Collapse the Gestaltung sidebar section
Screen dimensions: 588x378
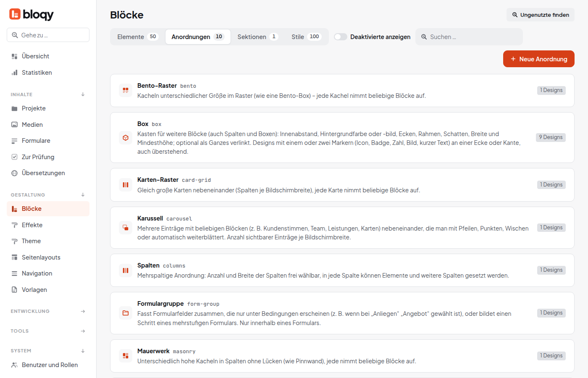pos(83,195)
